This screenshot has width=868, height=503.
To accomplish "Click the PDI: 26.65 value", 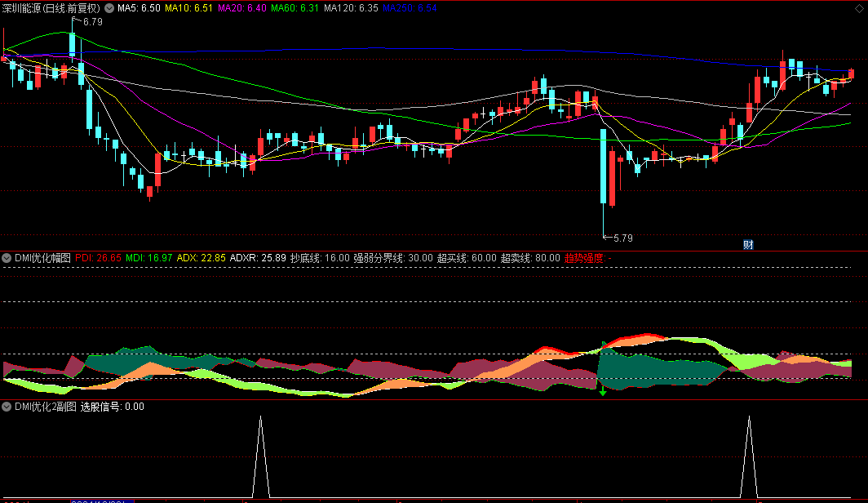I will pos(98,258).
